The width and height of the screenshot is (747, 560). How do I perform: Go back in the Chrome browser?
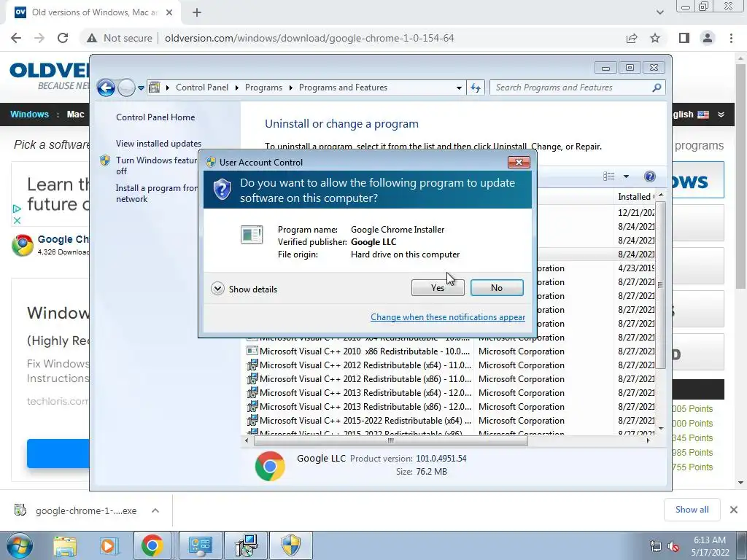[x=16, y=38]
